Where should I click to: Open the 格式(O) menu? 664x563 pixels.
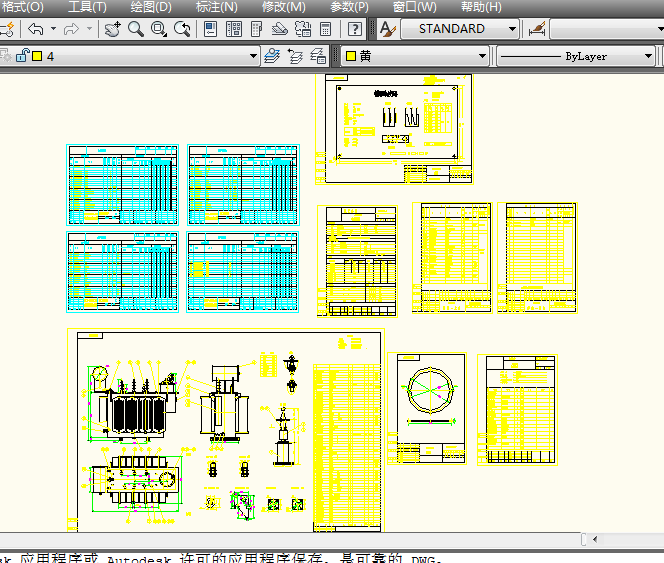pos(22,7)
